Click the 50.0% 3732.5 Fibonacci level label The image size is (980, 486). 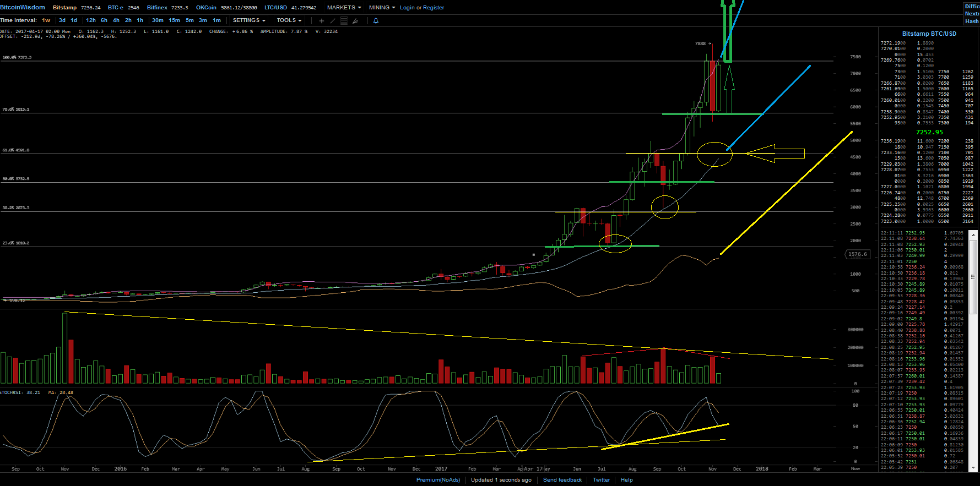16,179
